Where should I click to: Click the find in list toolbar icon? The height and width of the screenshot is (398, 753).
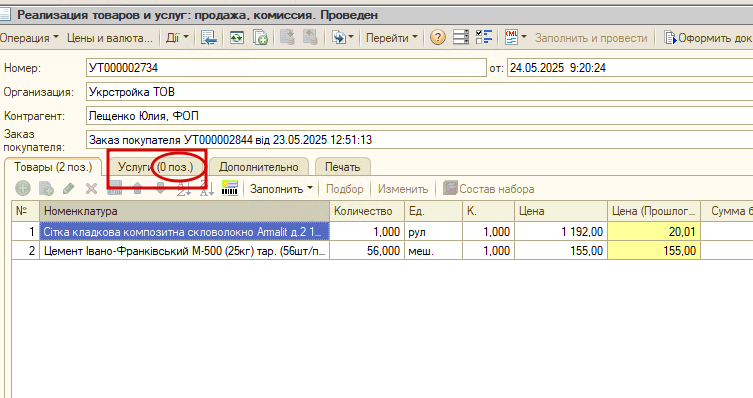pyautogui.click(x=209, y=37)
